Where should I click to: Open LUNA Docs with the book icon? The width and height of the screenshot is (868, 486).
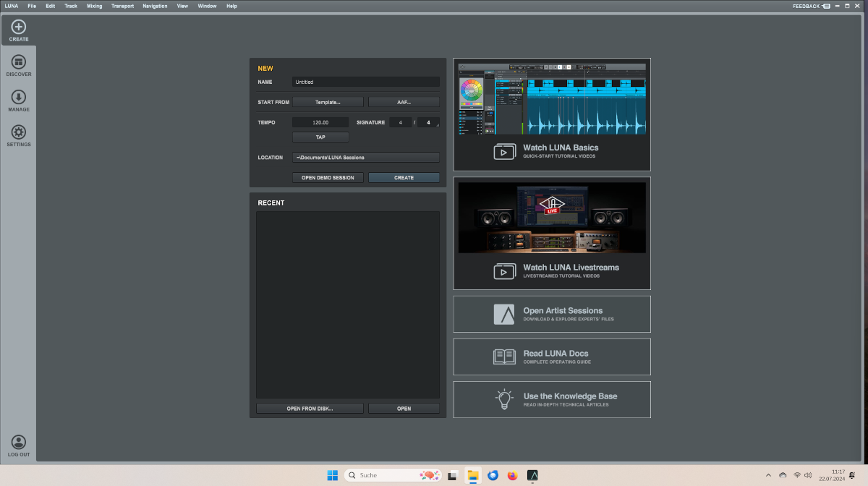(504, 357)
